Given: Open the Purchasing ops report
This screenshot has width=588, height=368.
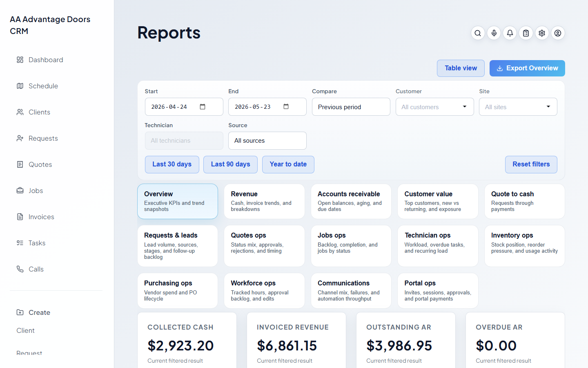Looking at the screenshot, I should coord(178,291).
